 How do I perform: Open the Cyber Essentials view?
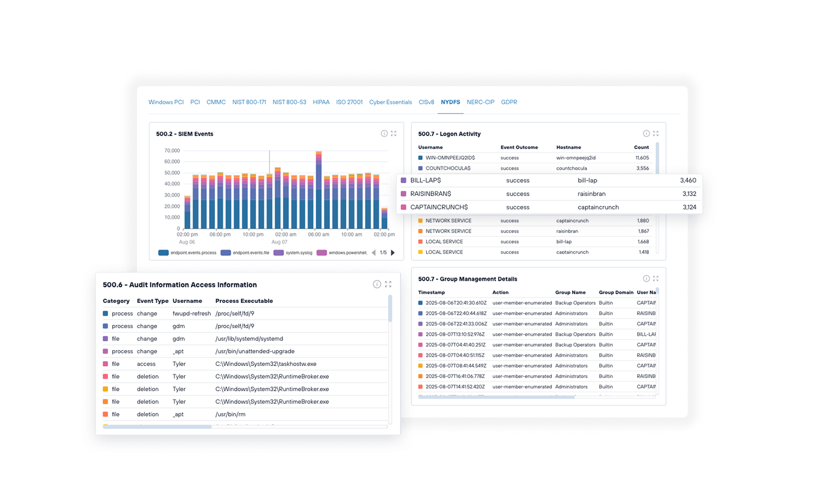(x=390, y=102)
